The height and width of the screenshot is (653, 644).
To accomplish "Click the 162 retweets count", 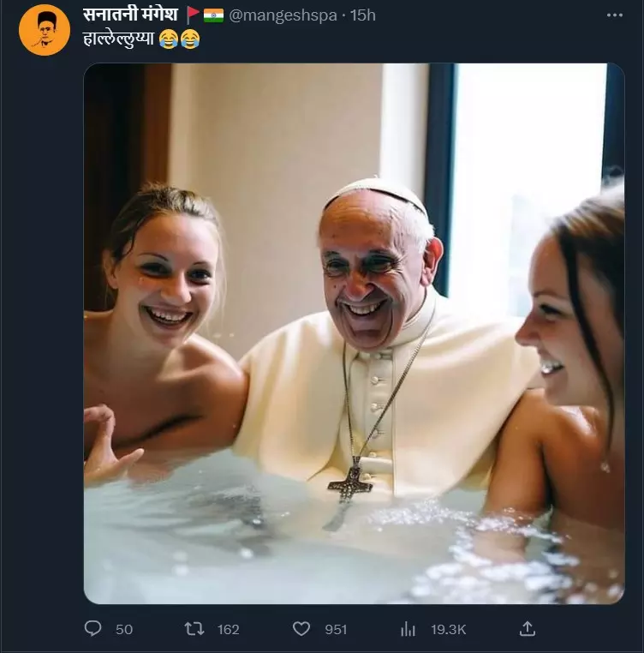I will [228, 629].
